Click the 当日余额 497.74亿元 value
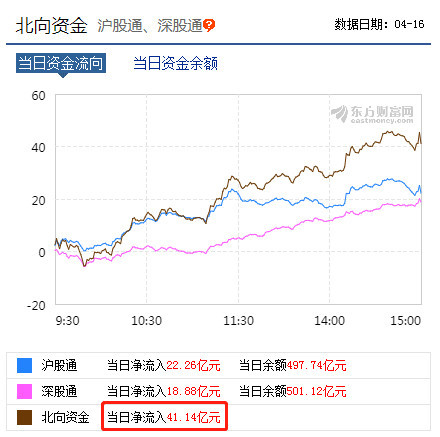440x437 pixels. (316, 366)
